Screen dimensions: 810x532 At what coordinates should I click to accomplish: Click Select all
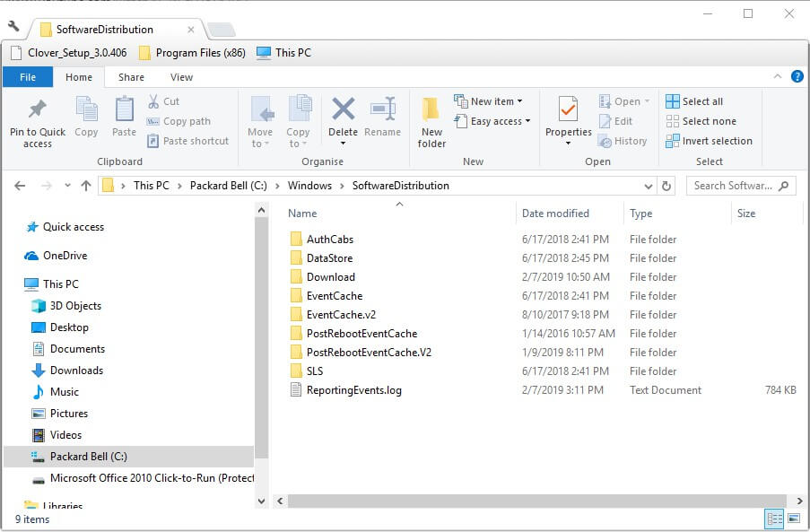click(x=694, y=101)
